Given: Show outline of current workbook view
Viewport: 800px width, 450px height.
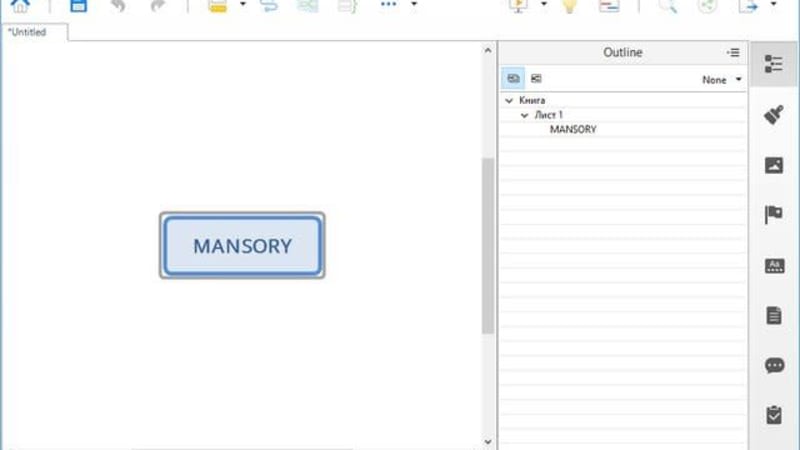Looking at the screenshot, I should point(513,79).
